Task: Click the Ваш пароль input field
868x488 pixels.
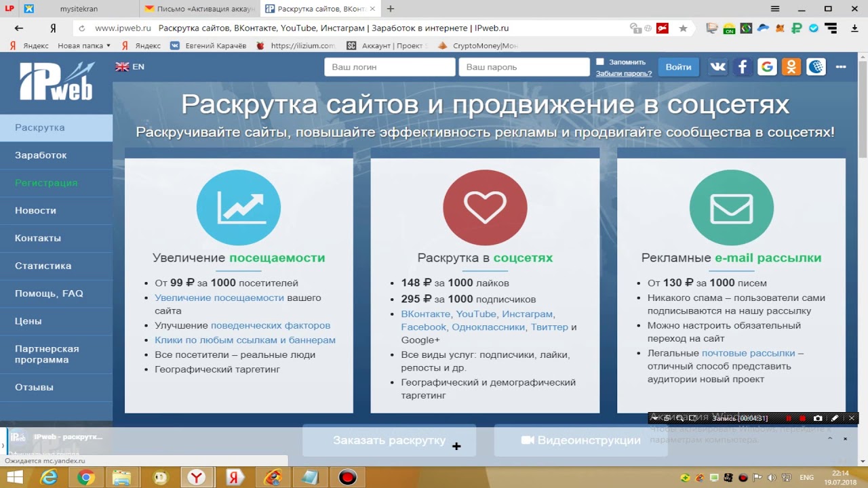Action: [524, 67]
